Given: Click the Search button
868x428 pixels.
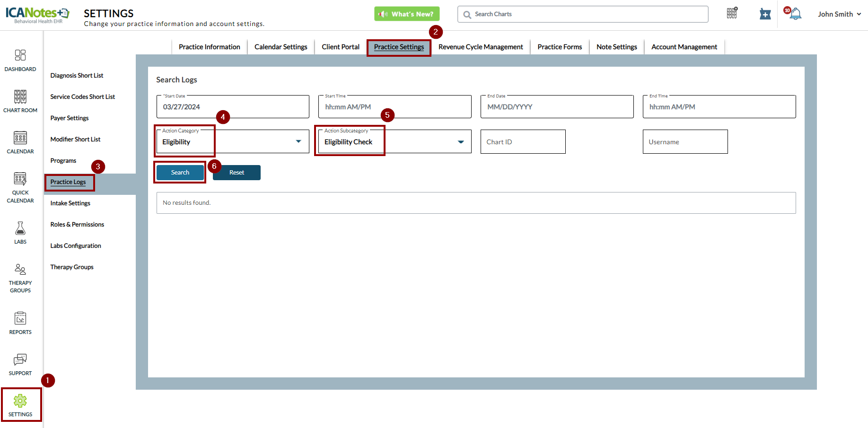Looking at the screenshot, I should [180, 173].
